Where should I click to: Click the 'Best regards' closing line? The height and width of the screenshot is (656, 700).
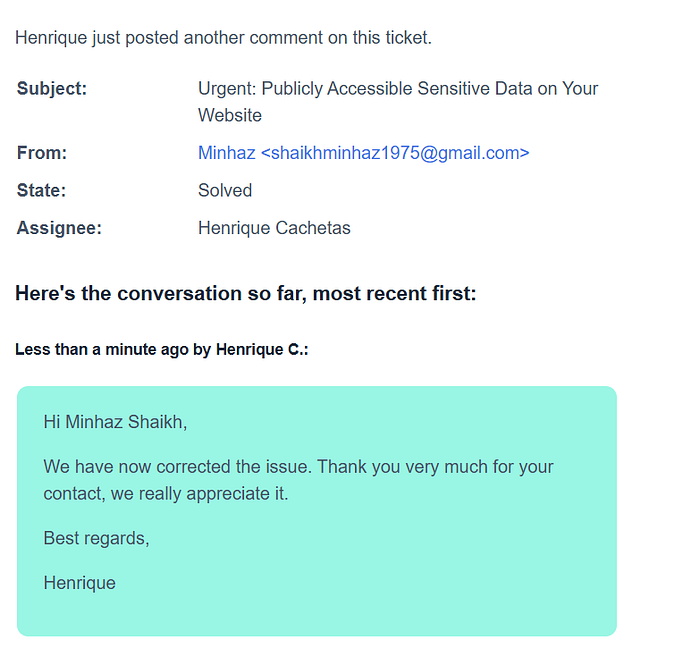point(96,538)
